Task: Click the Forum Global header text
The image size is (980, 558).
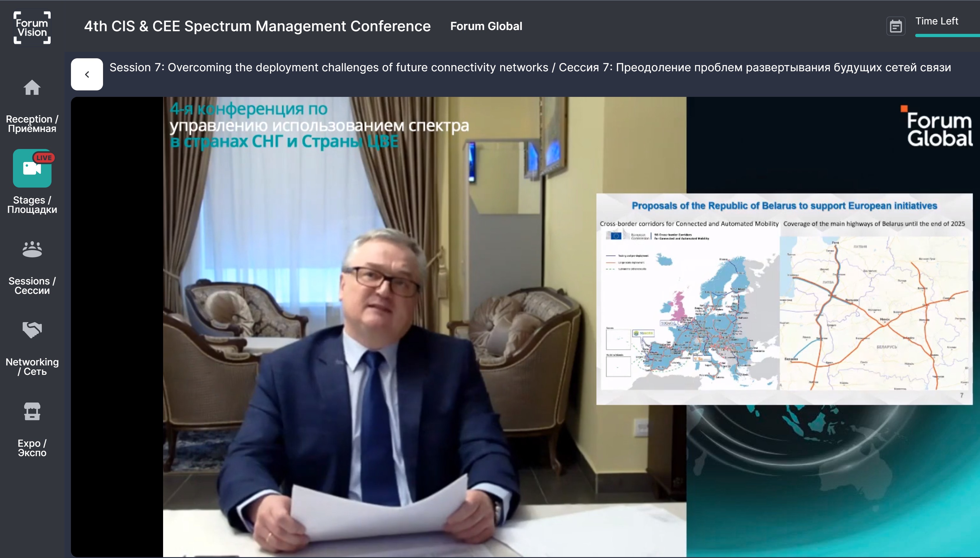Action: coord(486,26)
